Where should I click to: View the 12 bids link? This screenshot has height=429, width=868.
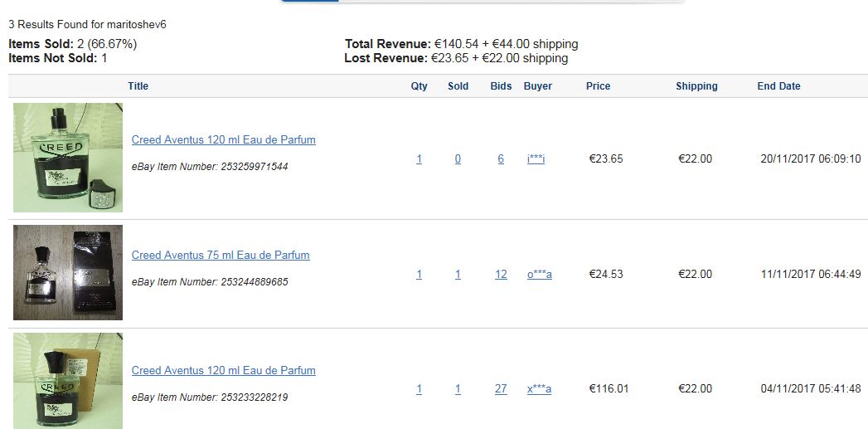(x=501, y=275)
